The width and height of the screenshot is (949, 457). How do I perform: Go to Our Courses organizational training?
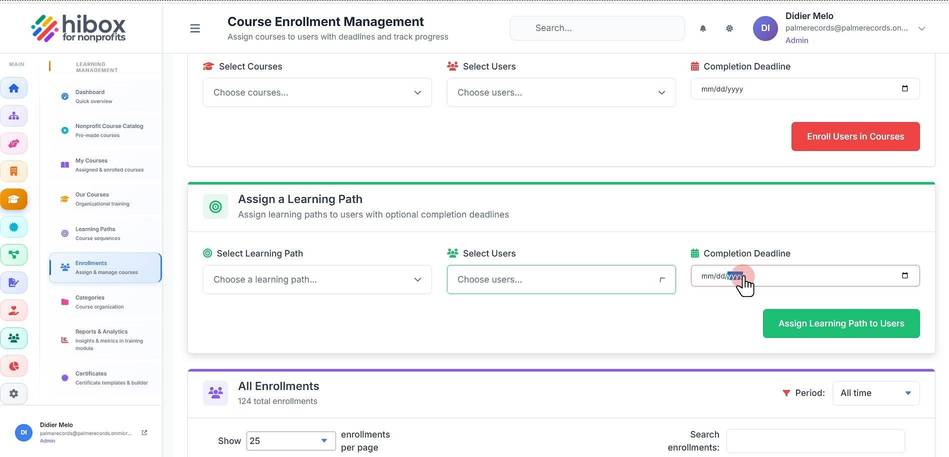click(105, 199)
